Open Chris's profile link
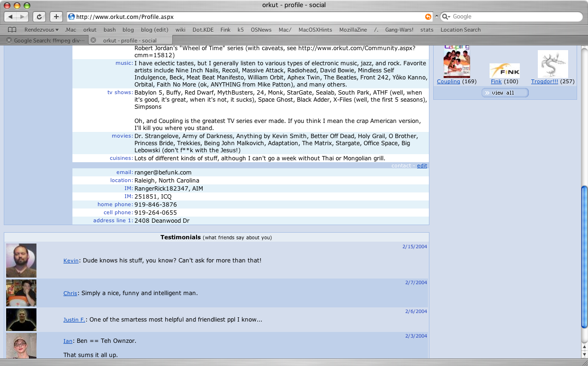Viewport: 588px width, 366px height. click(x=70, y=293)
